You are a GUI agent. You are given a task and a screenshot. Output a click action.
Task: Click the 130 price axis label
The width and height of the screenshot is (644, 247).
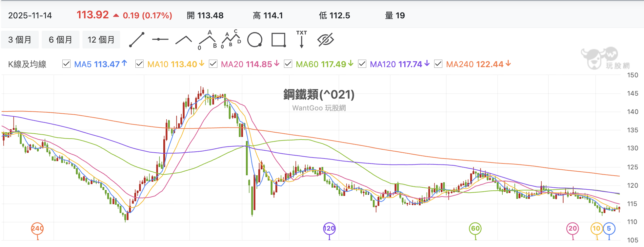point(633,148)
